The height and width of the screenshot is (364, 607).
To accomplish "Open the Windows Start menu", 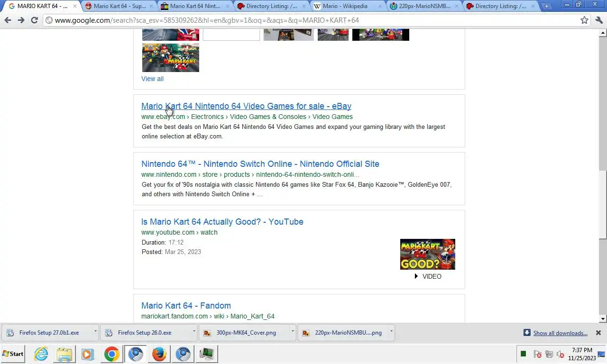I will point(13,354).
